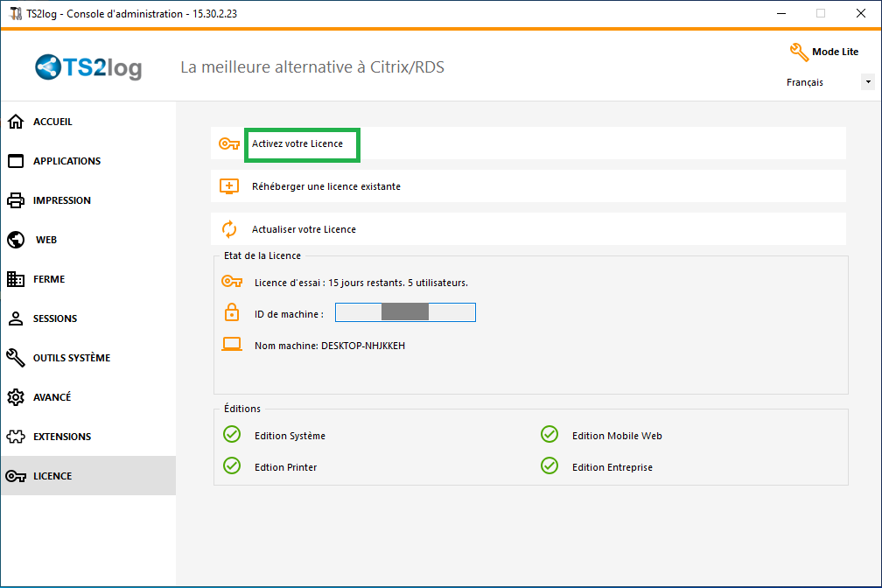Navigate to the WEB section

click(x=88, y=240)
